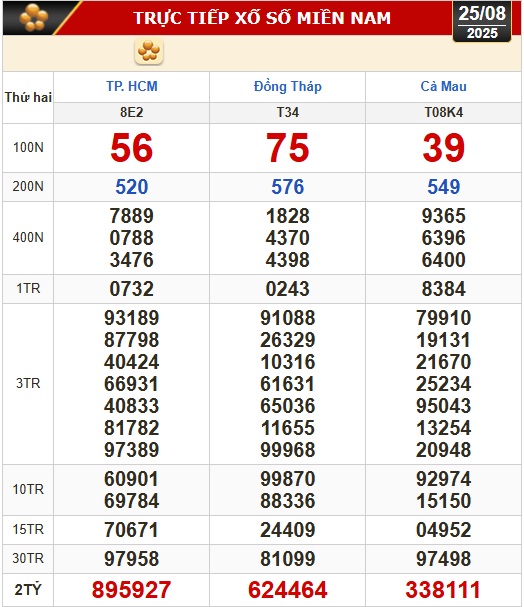Select number 61631 in Đồng Tháp column
Screen dimensions: 524x607
click(288, 384)
